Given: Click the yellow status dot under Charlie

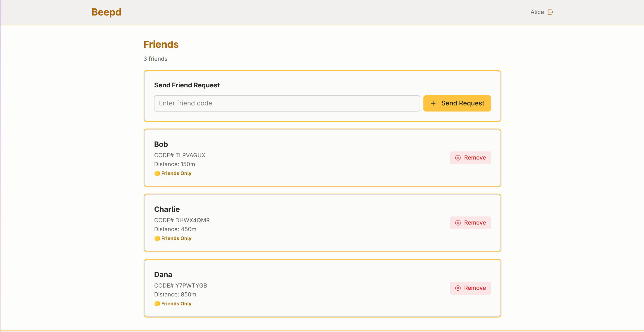Looking at the screenshot, I should point(157,239).
